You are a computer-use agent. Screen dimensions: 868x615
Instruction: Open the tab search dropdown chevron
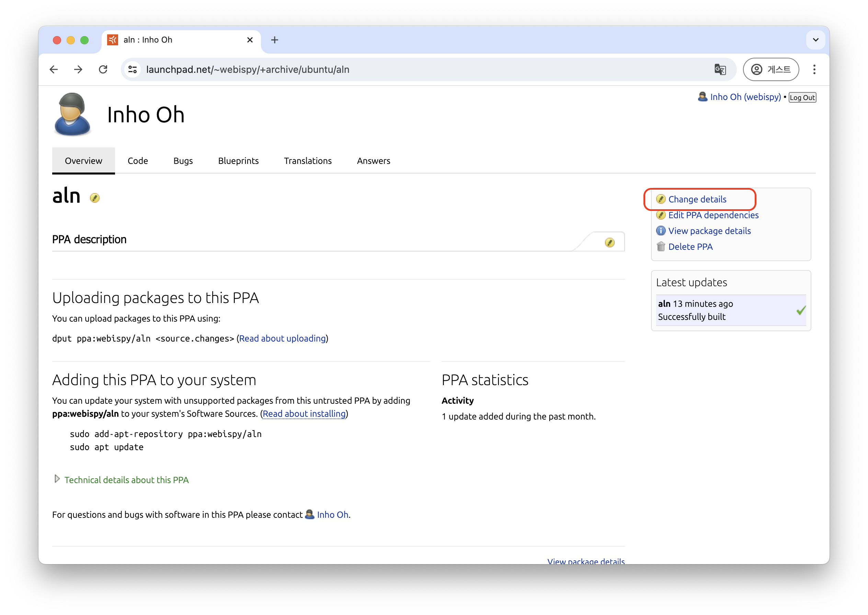pos(815,40)
